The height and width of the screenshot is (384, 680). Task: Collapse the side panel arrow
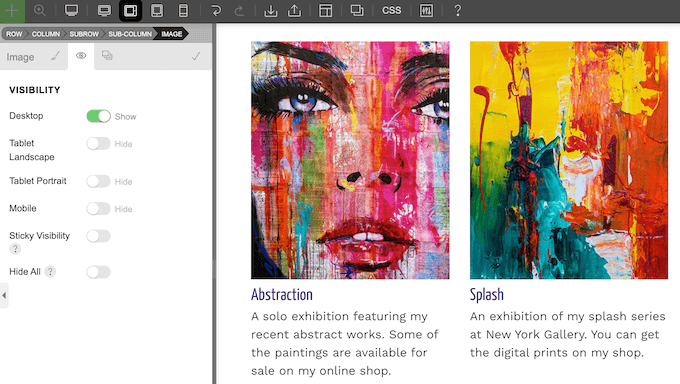point(4,295)
